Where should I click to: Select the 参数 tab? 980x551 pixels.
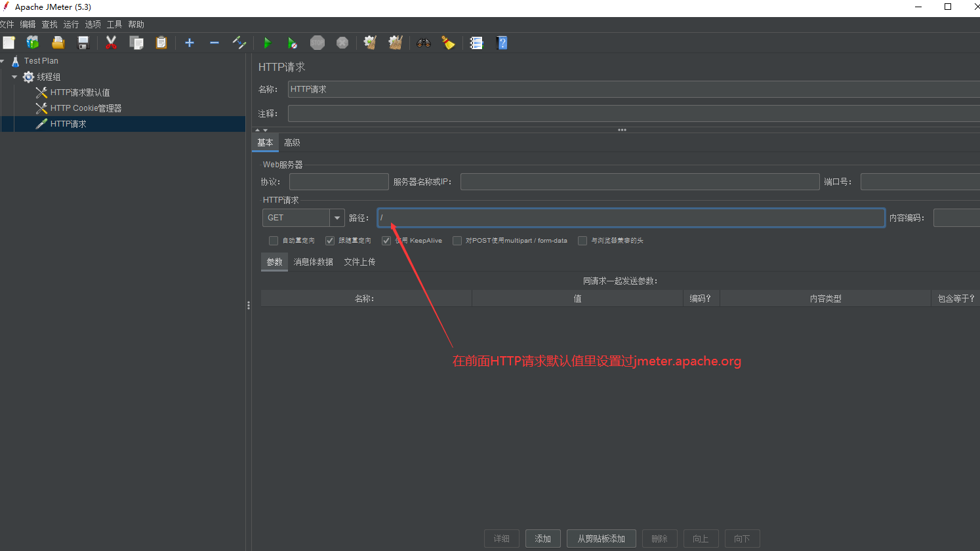pyautogui.click(x=274, y=262)
